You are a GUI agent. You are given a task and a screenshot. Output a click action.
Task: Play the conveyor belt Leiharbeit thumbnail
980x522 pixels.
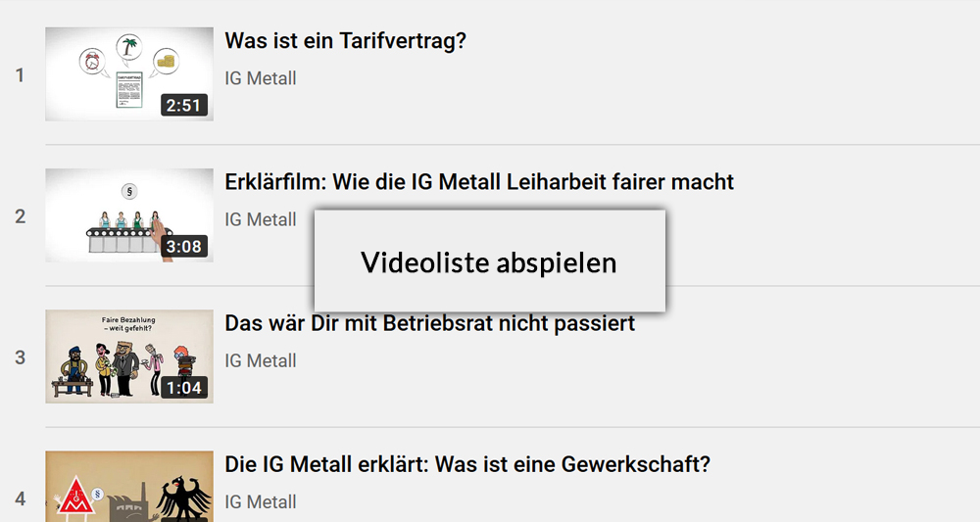tap(129, 215)
